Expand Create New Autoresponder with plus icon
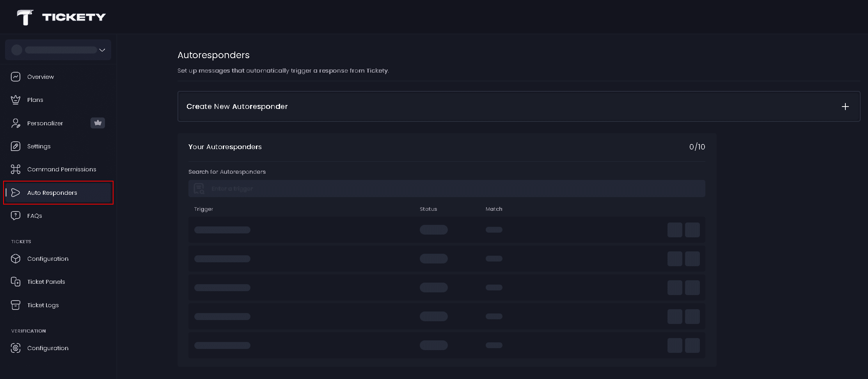This screenshot has width=868, height=379. (845, 107)
